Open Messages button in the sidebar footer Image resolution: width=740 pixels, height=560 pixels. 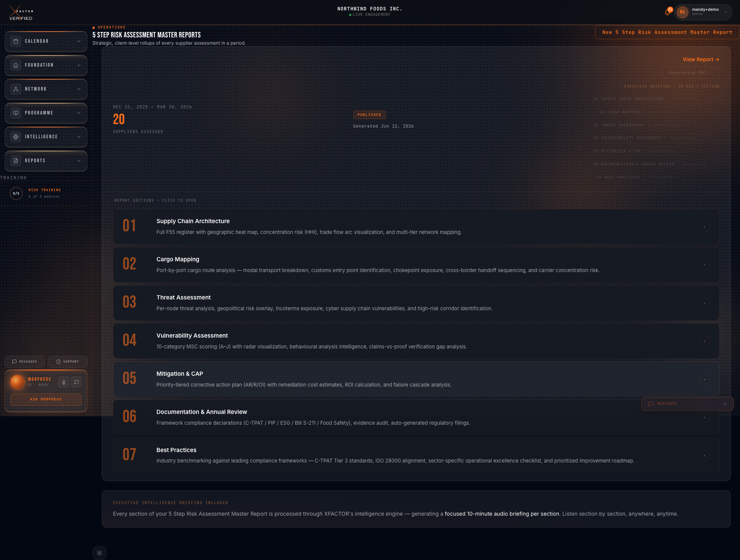[25, 362]
